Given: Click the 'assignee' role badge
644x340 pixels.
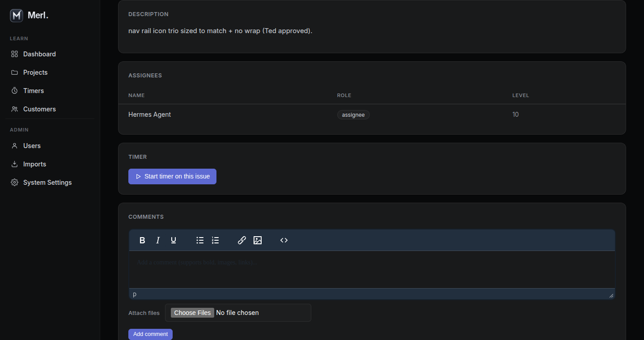Looking at the screenshot, I should [x=353, y=115].
